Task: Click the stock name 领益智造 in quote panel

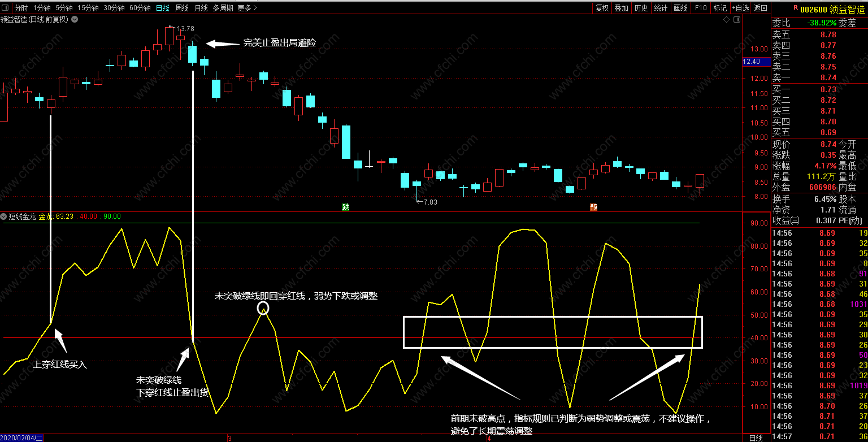Action: [847, 8]
